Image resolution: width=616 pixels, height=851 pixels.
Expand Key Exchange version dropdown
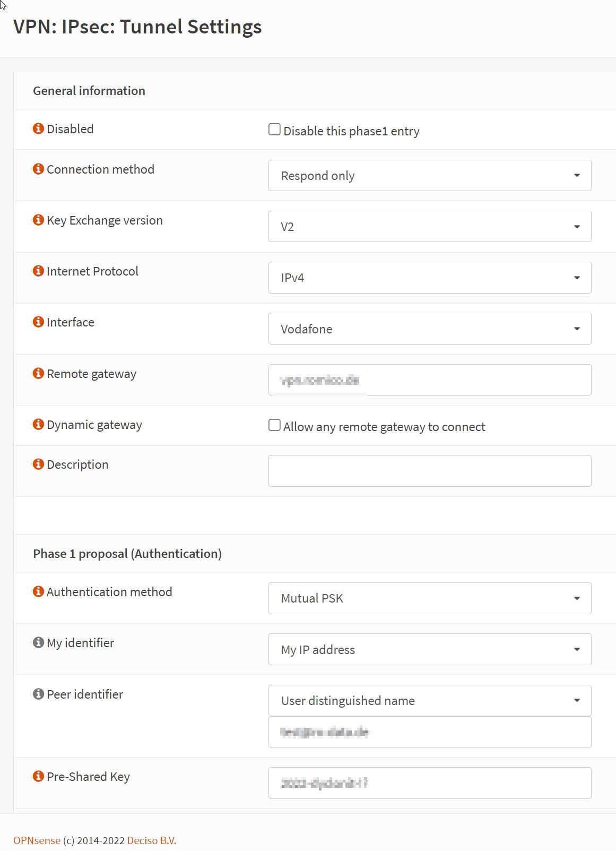pyautogui.click(x=430, y=227)
